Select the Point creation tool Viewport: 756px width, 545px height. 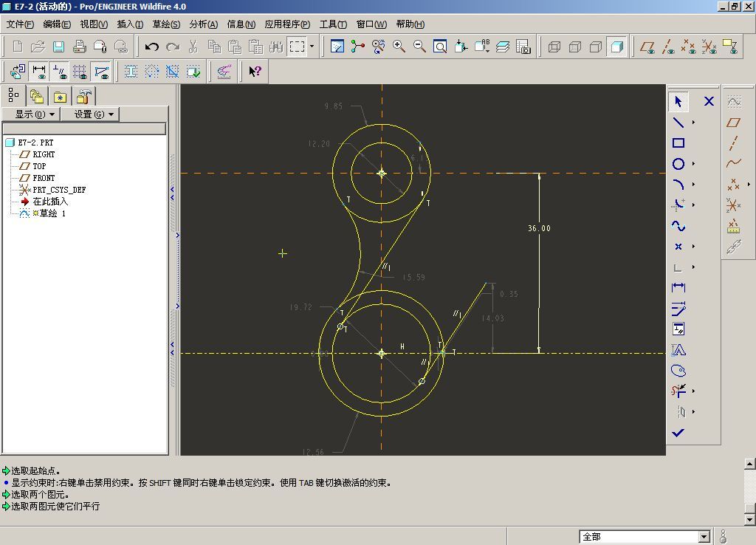point(678,247)
